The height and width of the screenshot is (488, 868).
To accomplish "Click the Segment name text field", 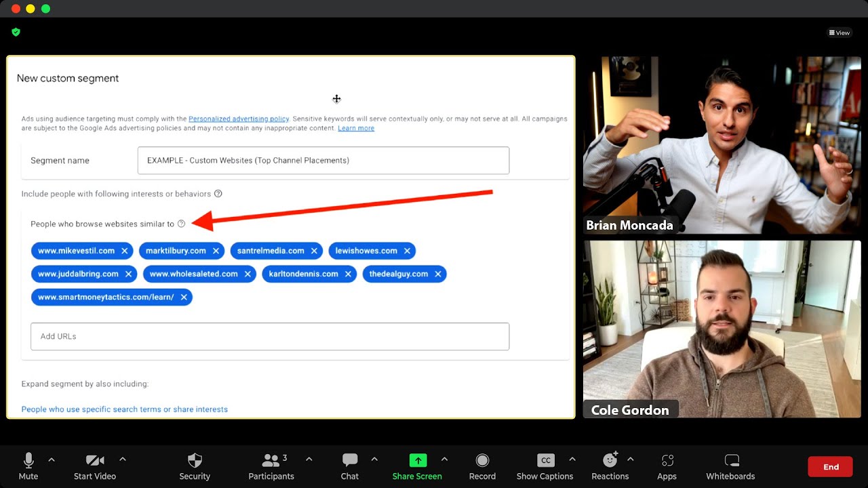I will pos(323,161).
